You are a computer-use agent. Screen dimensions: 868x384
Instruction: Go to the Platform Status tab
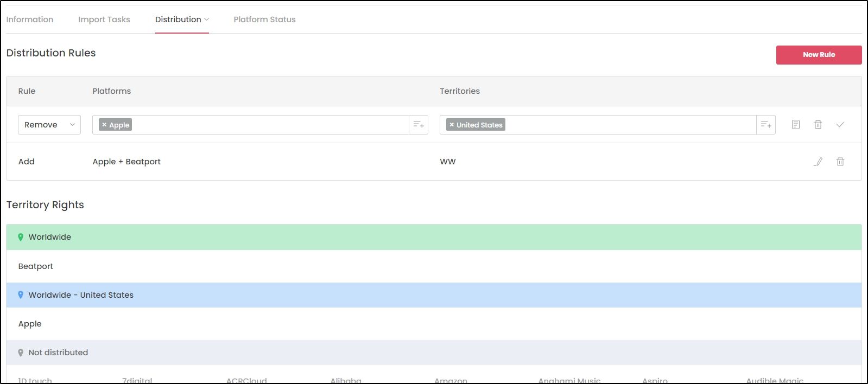tap(265, 20)
